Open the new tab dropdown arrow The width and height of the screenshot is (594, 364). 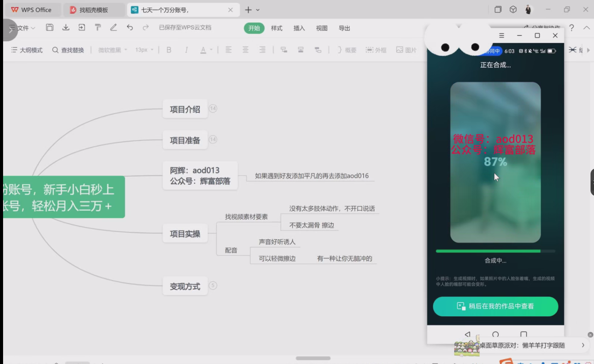coord(258,10)
